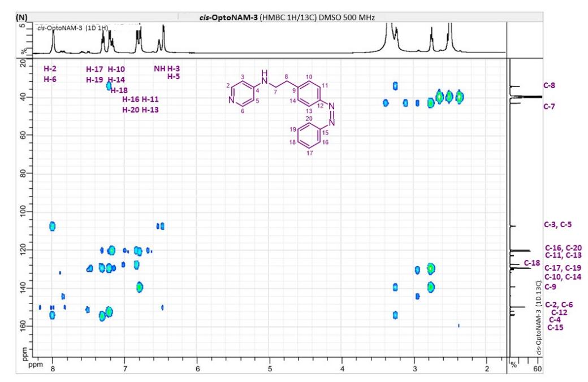Select the NH proton label
Viewport: 588px width, 382px height.
159,69
